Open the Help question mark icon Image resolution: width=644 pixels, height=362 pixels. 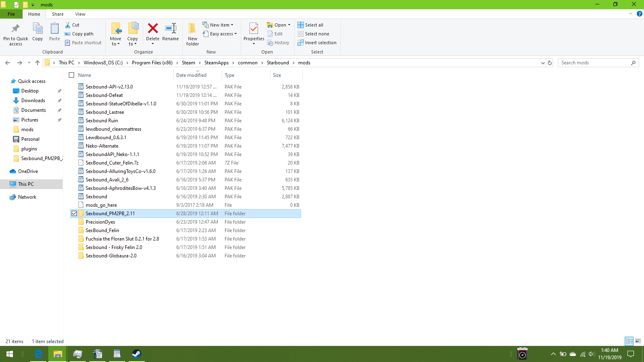[639, 14]
